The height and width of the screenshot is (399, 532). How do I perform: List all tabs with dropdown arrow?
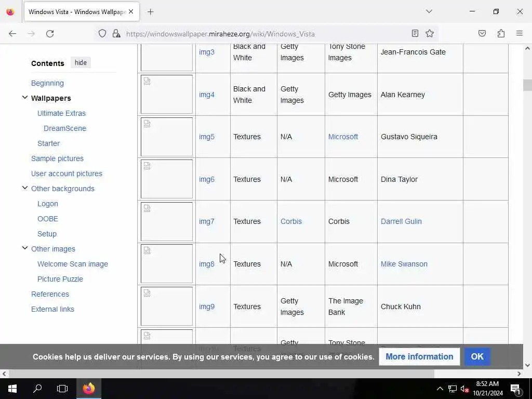[429, 11]
